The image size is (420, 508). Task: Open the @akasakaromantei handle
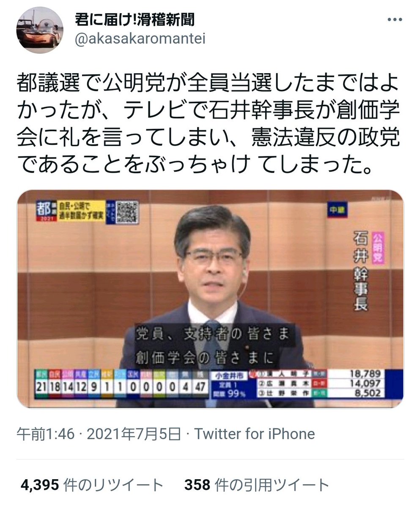(140, 39)
